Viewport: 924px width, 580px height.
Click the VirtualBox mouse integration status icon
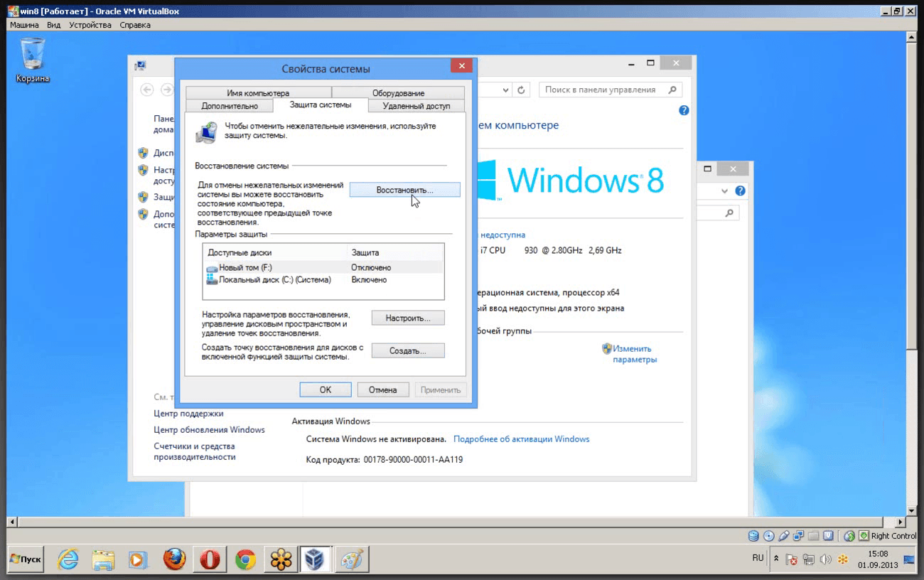pos(849,536)
